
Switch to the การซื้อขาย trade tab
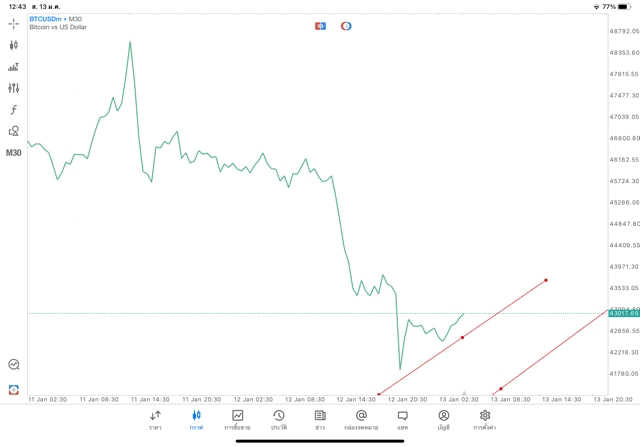point(238,420)
